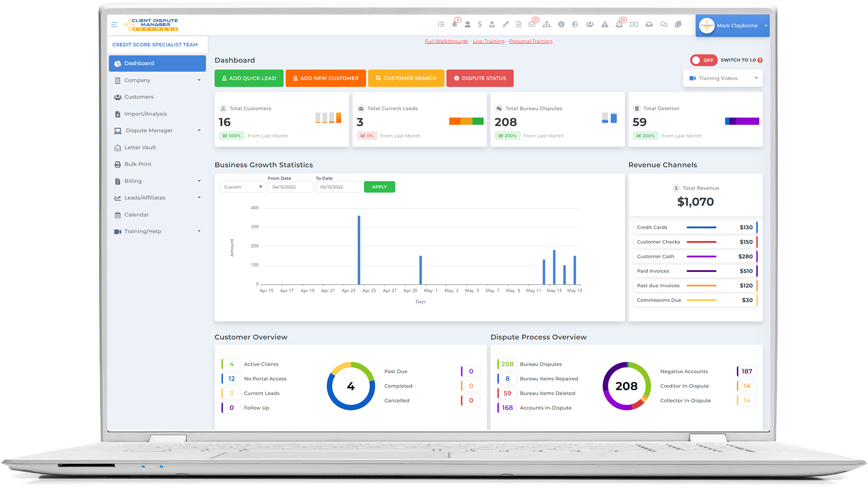Screen dimensions: 868x488
Task: Toggle the Switch to 1.0 OFF switch
Action: [703, 60]
